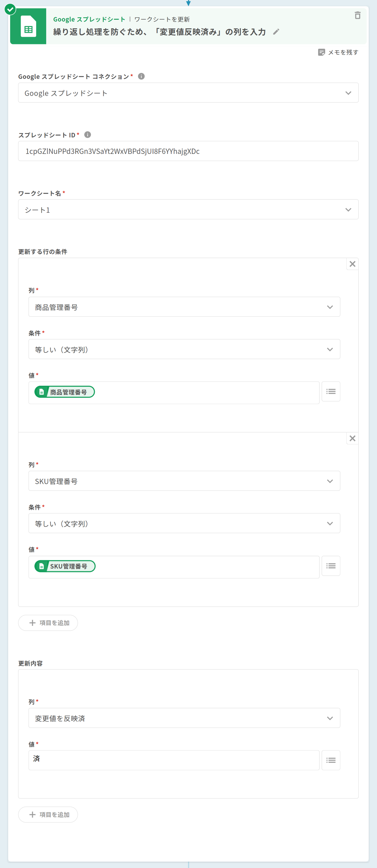Open the SKU管理番号 column dropdown
This screenshot has width=377, height=868.
pos(184,481)
